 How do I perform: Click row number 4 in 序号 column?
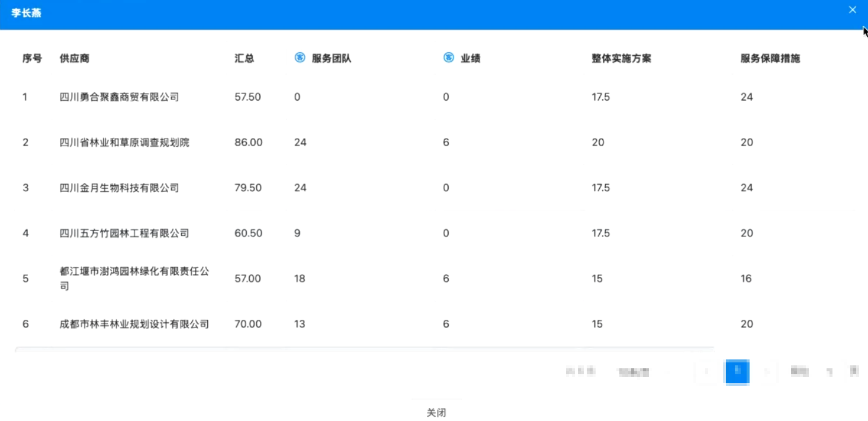(25, 233)
